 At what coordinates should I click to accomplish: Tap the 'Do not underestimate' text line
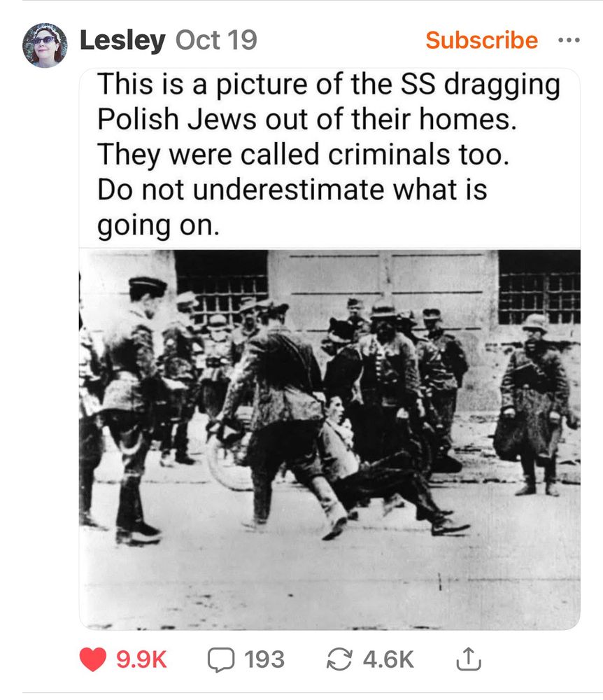[x=292, y=189]
